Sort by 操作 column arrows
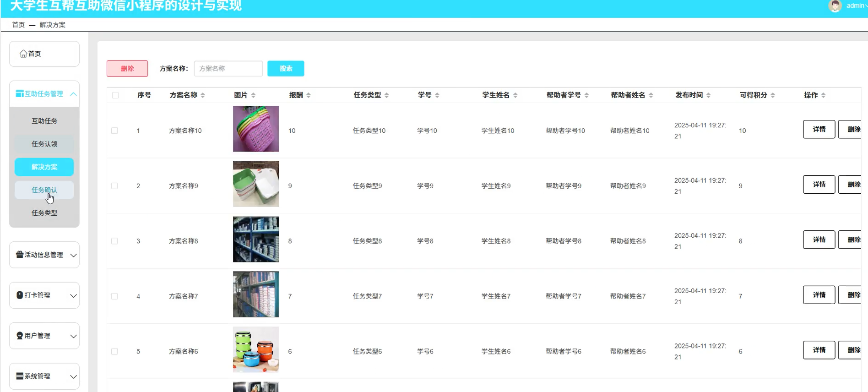The image size is (868, 392). (824, 95)
